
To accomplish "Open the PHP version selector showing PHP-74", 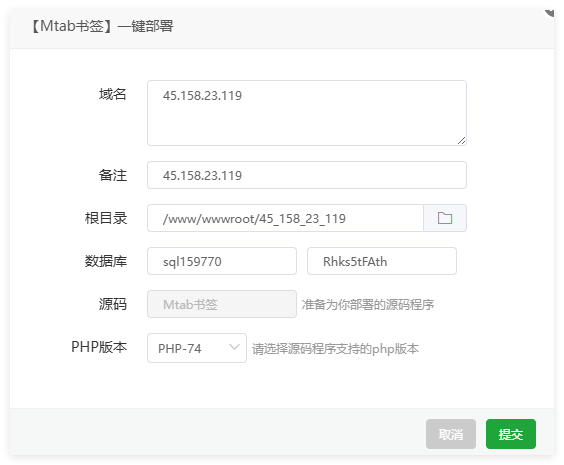I will pos(197,348).
